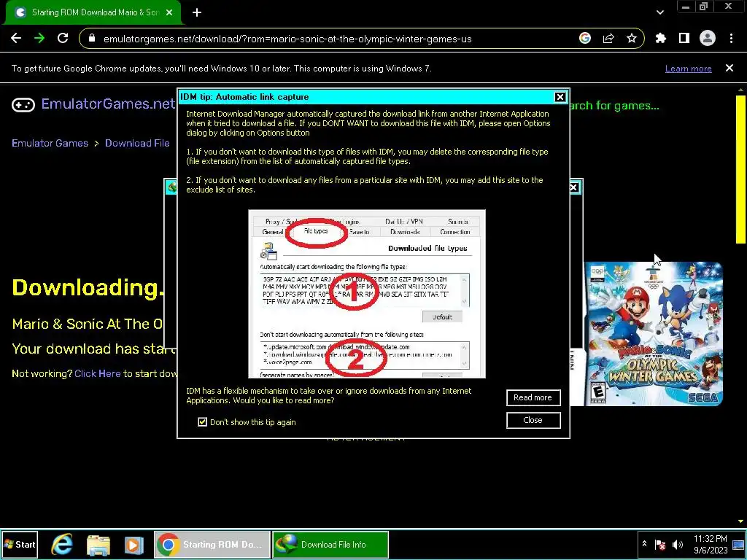Click the page vertical scrollbar thumb

click(x=740, y=169)
